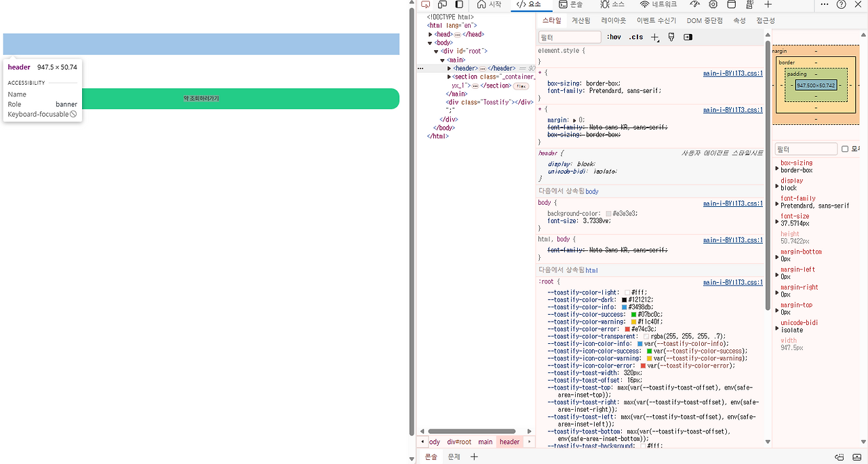The height and width of the screenshot is (464, 868).
Task: Collapse the main element node
Action: [443, 60]
